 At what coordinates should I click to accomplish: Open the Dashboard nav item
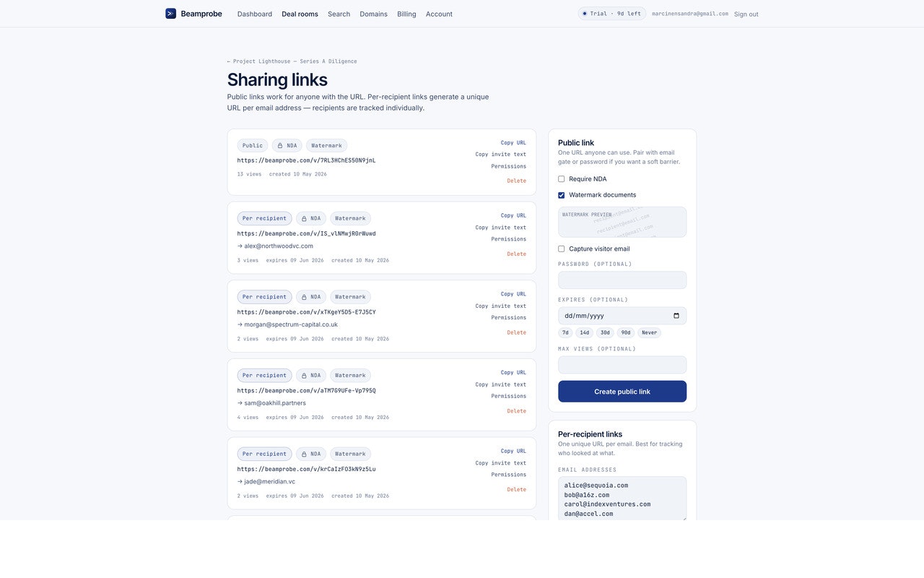tap(255, 14)
